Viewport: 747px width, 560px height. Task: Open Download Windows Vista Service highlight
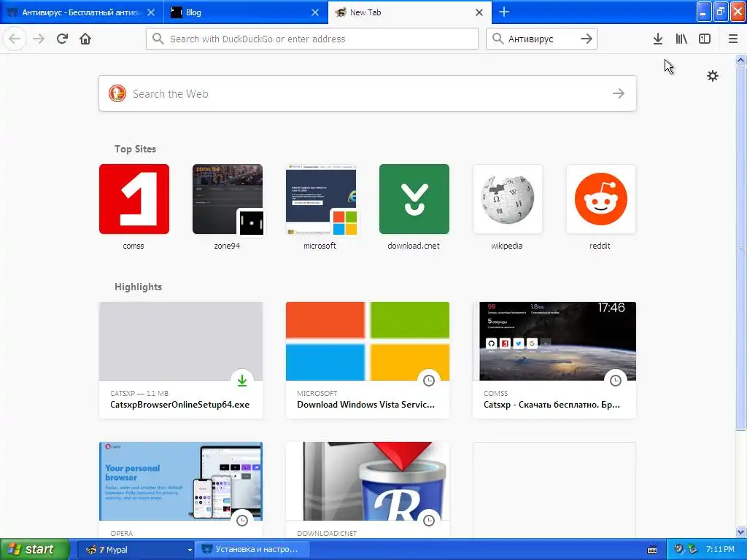[x=368, y=360]
